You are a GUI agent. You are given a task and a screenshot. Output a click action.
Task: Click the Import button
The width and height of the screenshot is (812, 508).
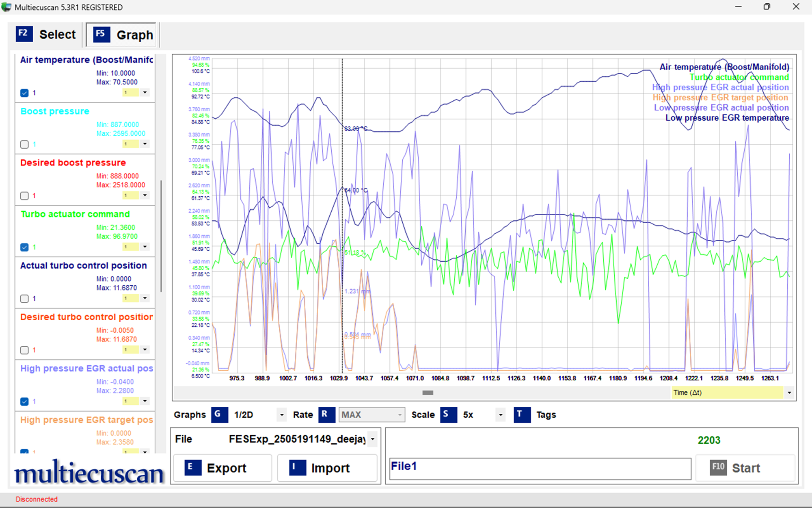click(x=327, y=468)
